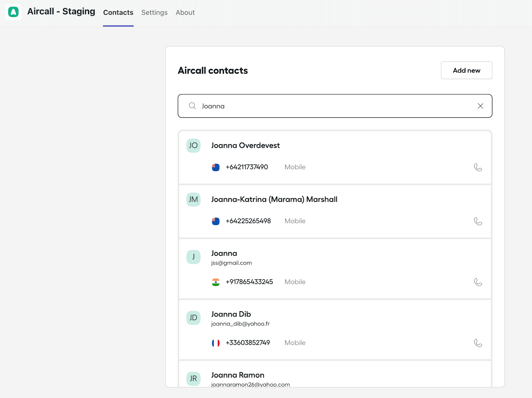This screenshot has height=398, width=532.
Task: Open Joanna Overdevest's JO avatar
Action: tap(193, 145)
